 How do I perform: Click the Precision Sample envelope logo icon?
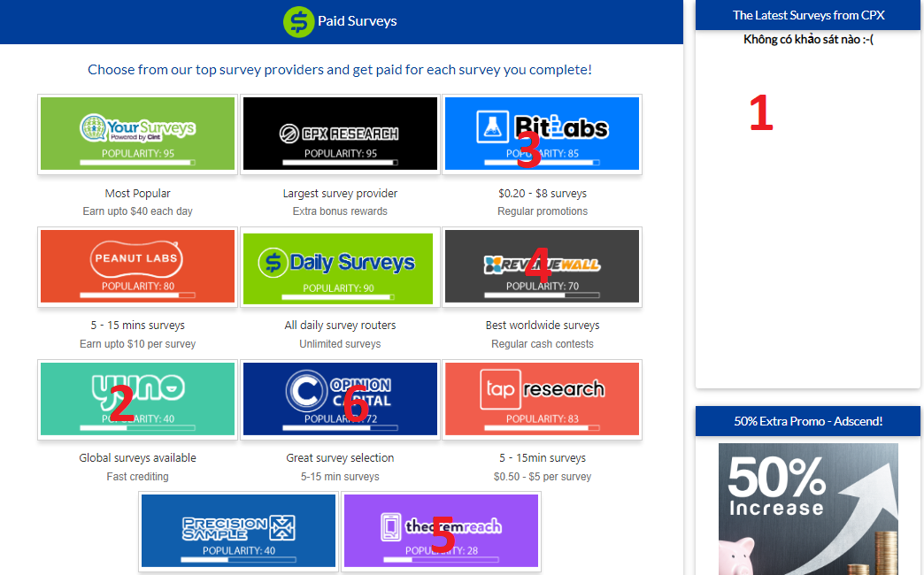tap(282, 528)
